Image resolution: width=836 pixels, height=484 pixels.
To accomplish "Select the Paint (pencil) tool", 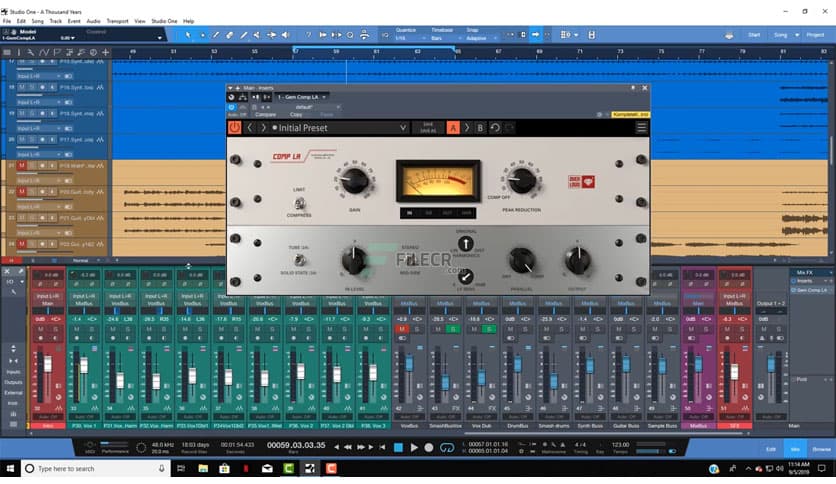I will pyautogui.click(x=216, y=35).
